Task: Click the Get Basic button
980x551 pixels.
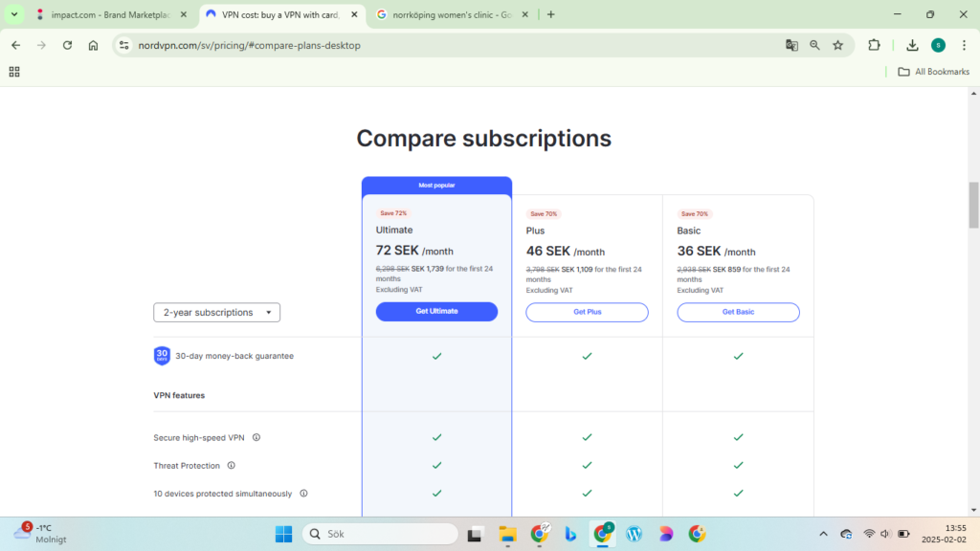Action: [x=738, y=312]
